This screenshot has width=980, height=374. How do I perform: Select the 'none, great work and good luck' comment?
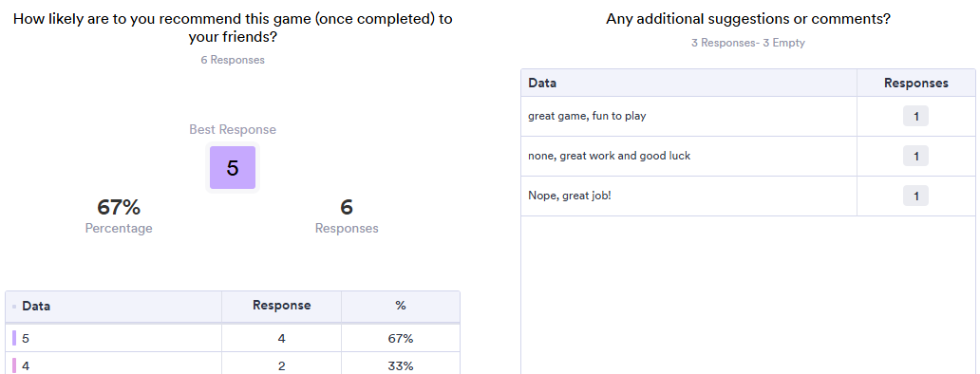pyautogui.click(x=610, y=156)
